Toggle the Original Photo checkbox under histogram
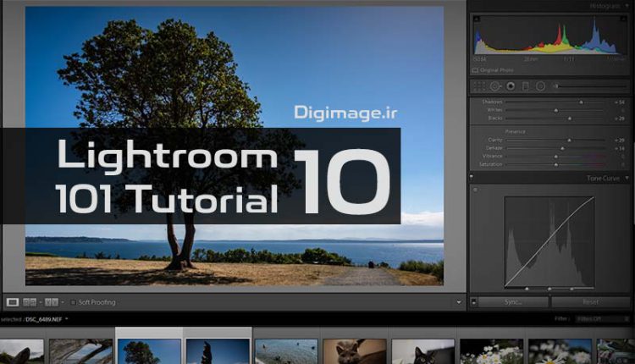Viewport: 635px width, 364px height. 476,70
